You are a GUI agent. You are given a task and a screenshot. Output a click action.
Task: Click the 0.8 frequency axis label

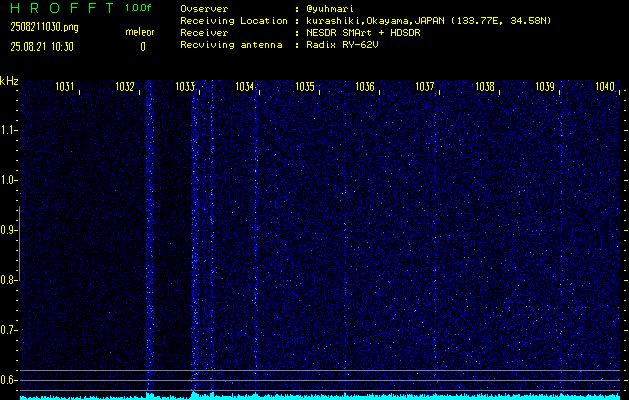point(7,280)
